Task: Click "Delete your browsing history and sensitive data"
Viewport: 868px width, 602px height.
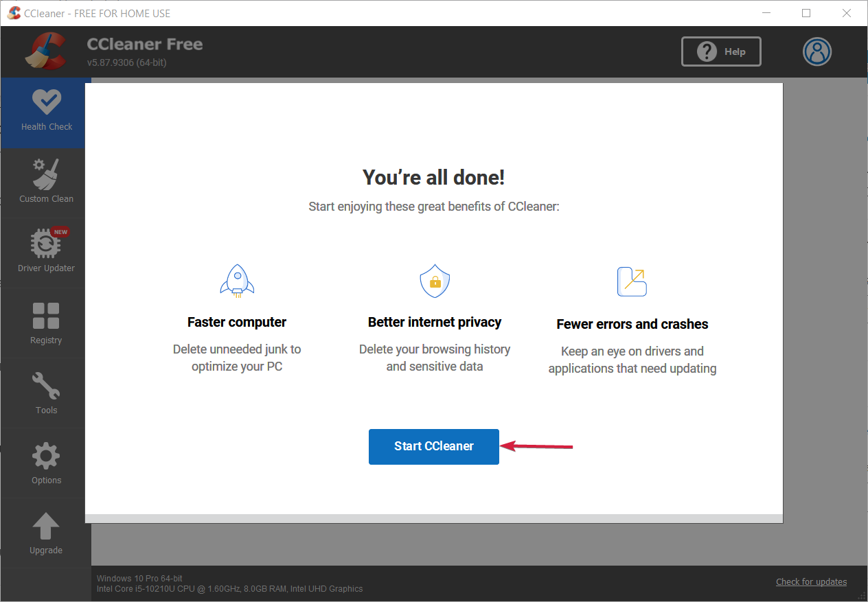Action: (x=435, y=358)
